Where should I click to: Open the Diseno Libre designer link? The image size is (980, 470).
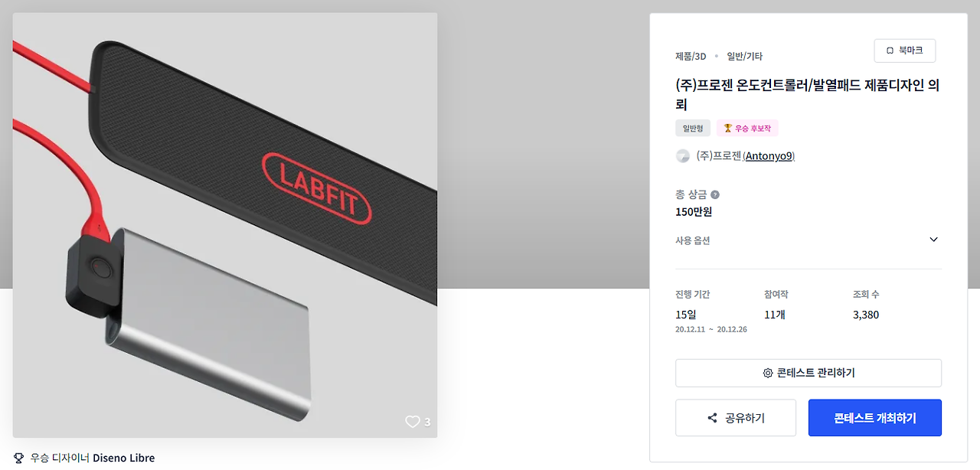[x=124, y=458]
